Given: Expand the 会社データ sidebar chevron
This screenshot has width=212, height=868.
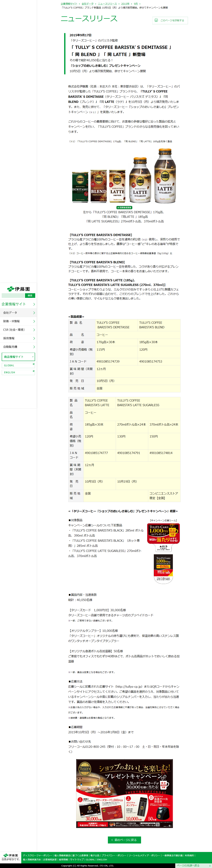Looking at the screenshot, I should click(x=34, y=313).
